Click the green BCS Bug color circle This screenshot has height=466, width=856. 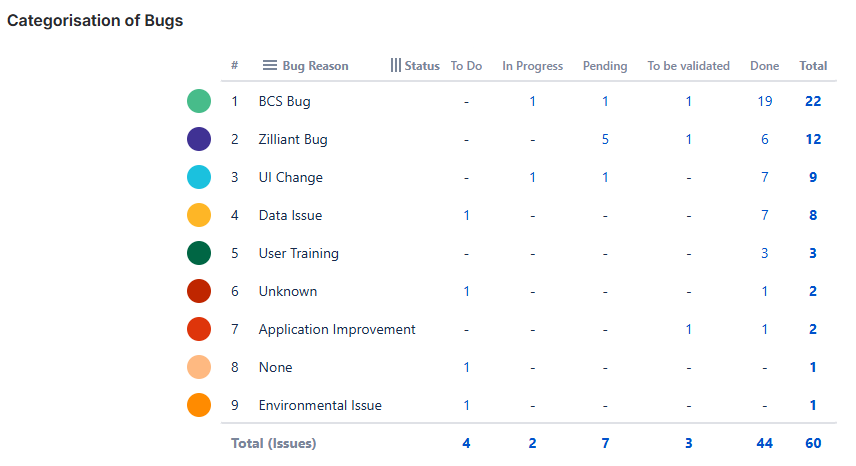pyautogui.click(x=199, y=101)
